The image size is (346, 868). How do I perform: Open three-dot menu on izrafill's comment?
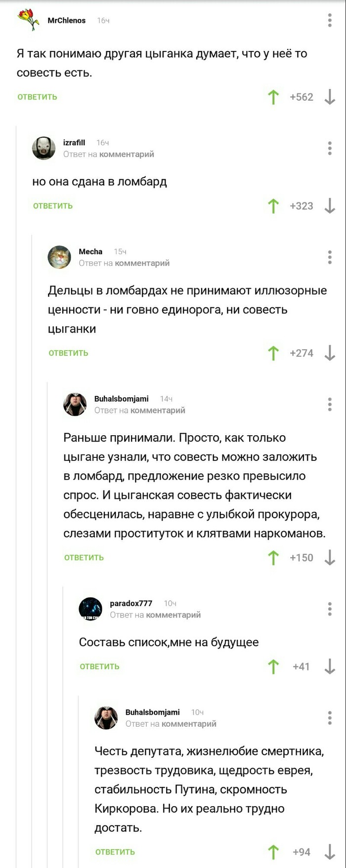click(x=330, y=148)
